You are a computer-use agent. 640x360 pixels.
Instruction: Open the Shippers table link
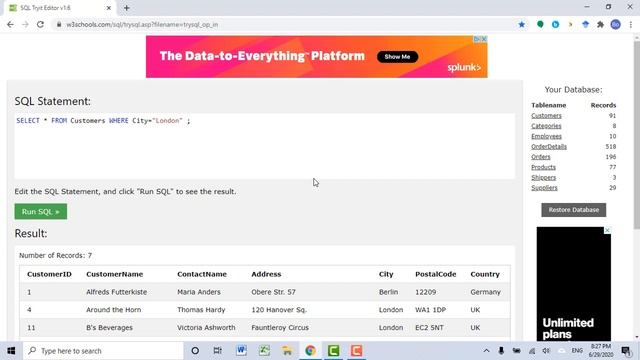[543, 178]
